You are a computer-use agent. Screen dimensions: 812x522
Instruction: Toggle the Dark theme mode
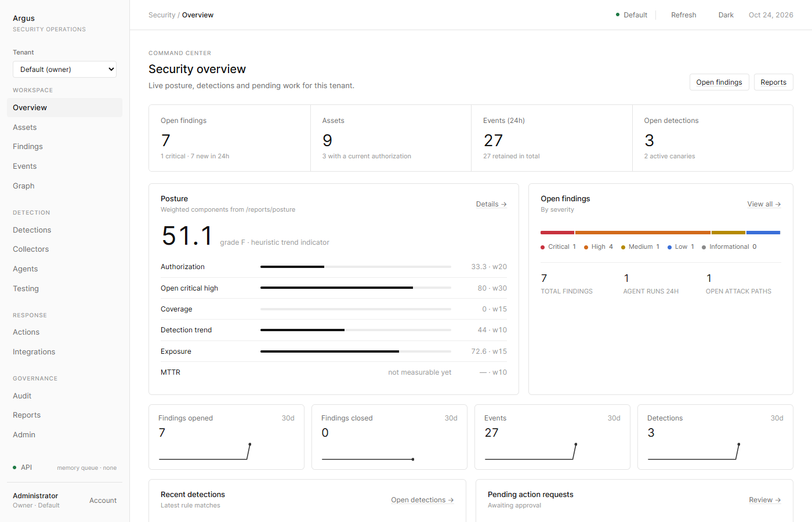tap(726, 15)
